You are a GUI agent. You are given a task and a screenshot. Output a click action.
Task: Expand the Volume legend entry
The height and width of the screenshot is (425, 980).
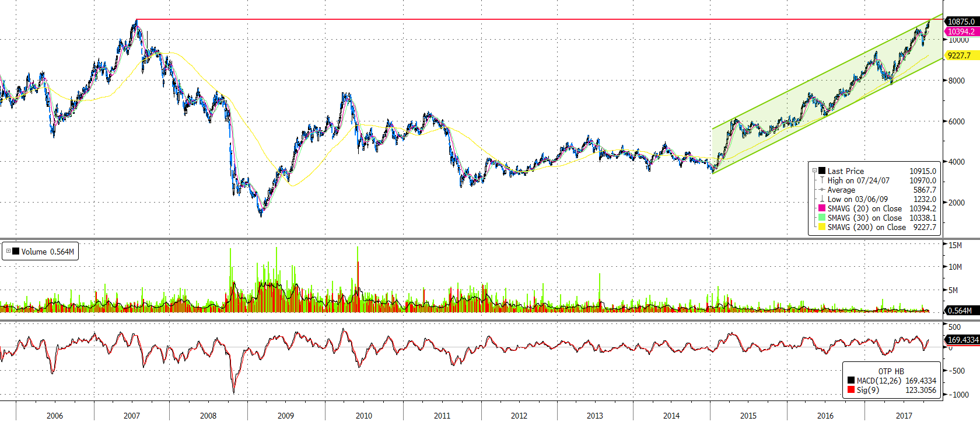tap(8, 251)
